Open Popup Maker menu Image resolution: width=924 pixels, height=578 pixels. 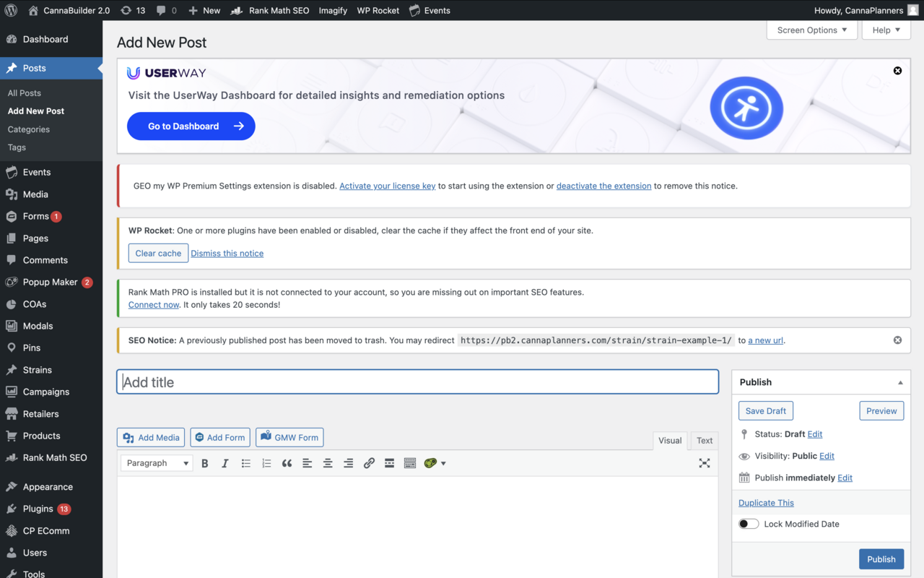pyautogui.click(x=51, y=282)
